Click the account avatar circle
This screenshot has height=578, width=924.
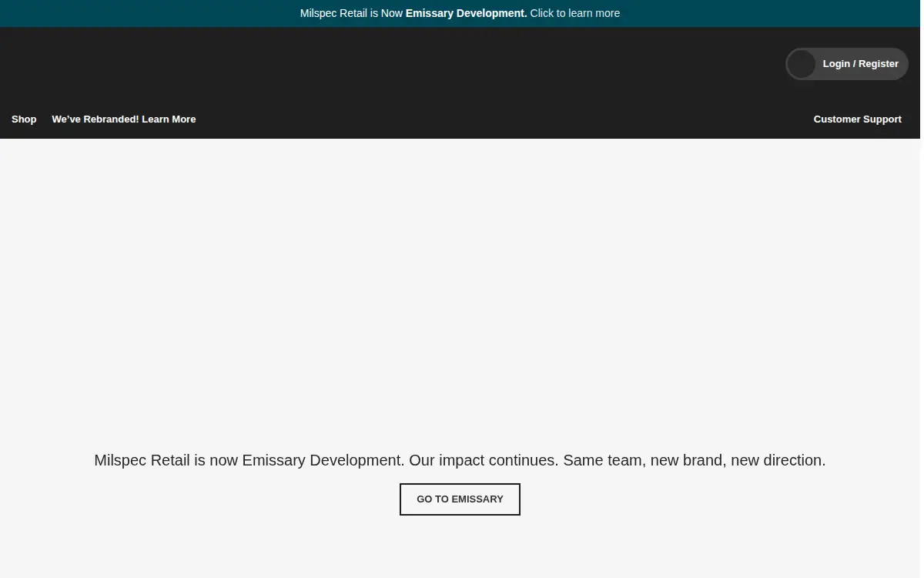(x=801, y=64)
